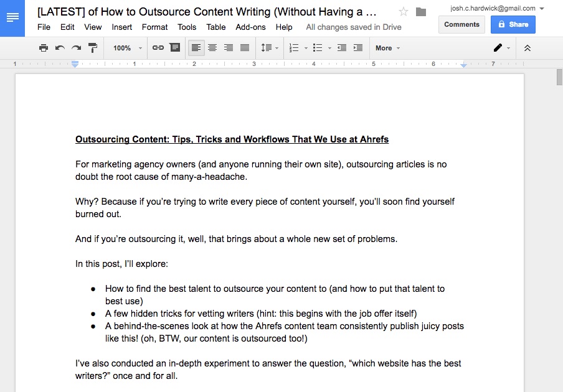Open the Insert menu
563x392 pixels.
pyautogui.click(x=121, y=27)
